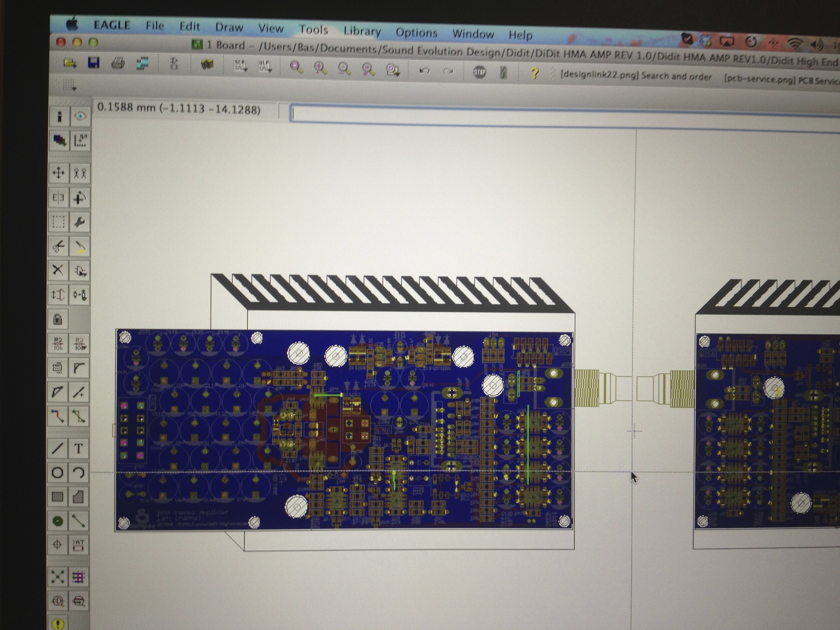Viewport: 840px width, 630px height.
Task: Select the Text tool
Action: 78,449
